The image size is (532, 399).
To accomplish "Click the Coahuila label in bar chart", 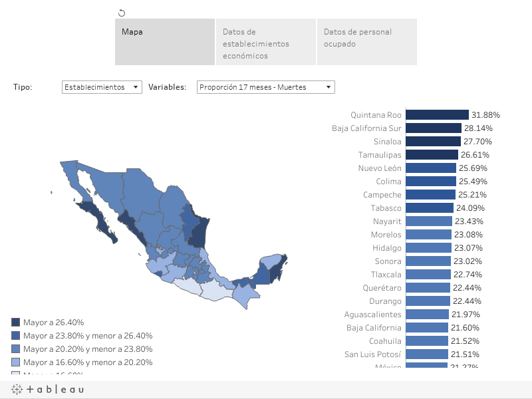I will coord(385,341).
